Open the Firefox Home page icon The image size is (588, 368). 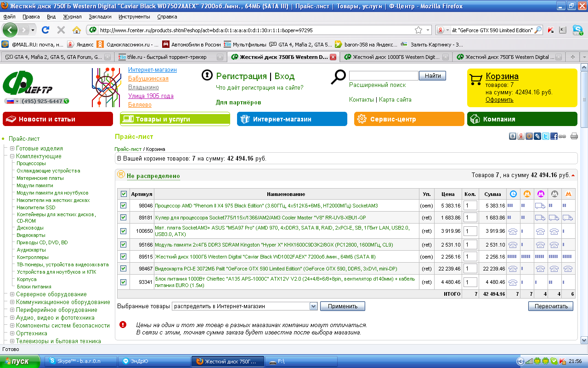tap(77, 30)
